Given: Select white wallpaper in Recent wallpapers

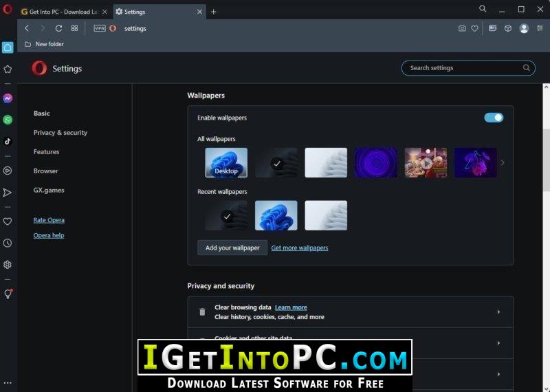Looking at the screenshot, I should (326, 215).
